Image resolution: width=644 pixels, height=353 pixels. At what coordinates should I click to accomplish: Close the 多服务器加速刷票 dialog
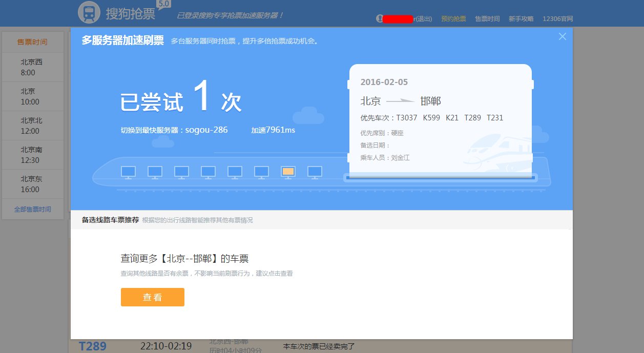point(562,36)
